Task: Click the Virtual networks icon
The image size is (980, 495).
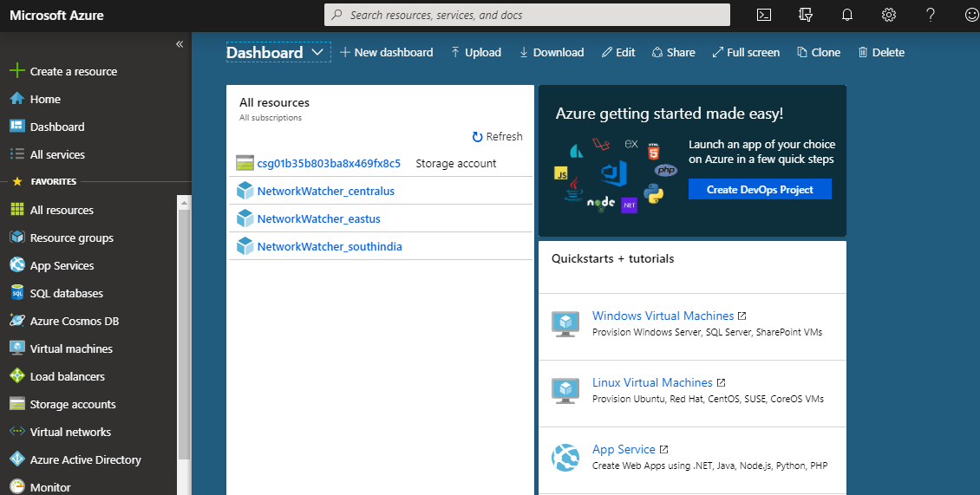Action: coord(16,431)
